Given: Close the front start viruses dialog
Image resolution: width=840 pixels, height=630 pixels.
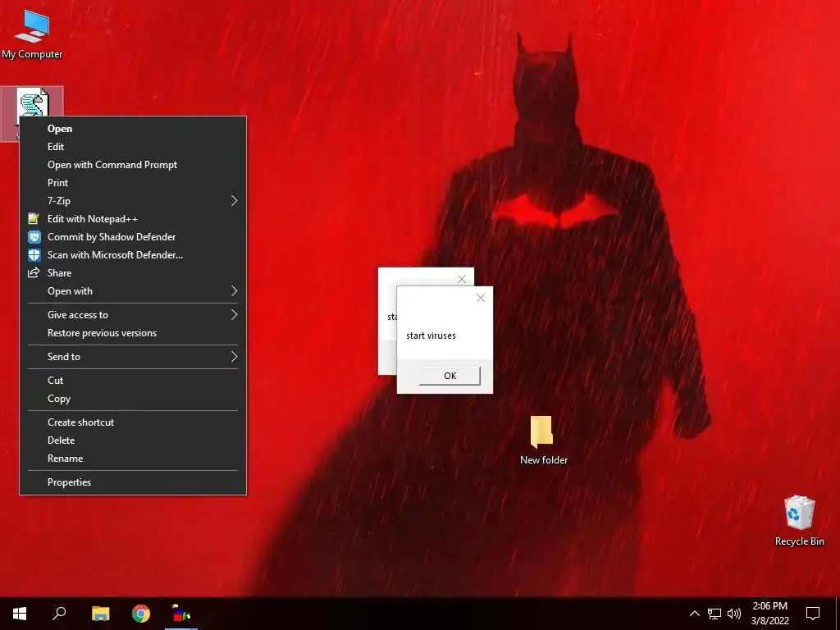Looking at the screenshot, I should 481,298.
